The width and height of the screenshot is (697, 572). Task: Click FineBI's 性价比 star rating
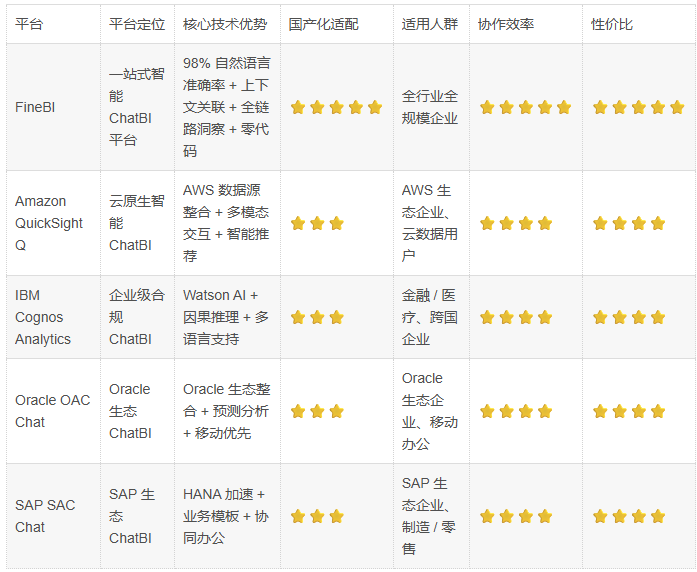pyautogui.click(x=638, y=107)
